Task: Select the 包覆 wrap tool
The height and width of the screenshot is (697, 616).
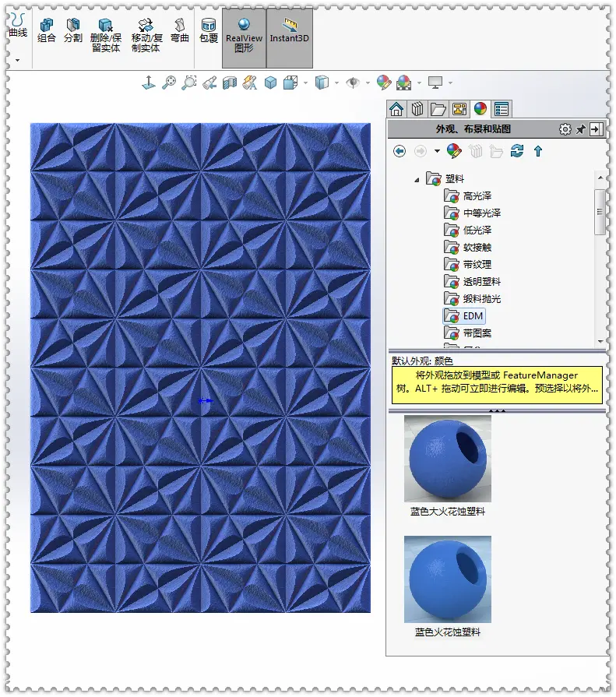Action: pos(209,30)
